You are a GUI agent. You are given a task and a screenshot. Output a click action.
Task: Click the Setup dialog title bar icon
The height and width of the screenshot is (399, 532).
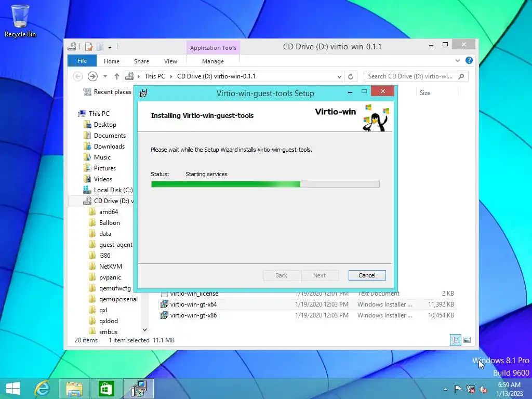tap(143, 93)
